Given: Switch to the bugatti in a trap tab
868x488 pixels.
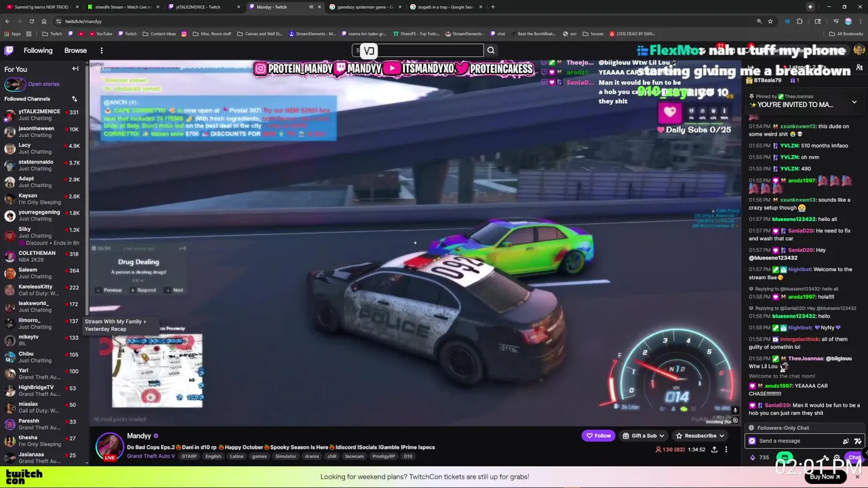Looking at the screenshot, I should click(x=445, y=7).
